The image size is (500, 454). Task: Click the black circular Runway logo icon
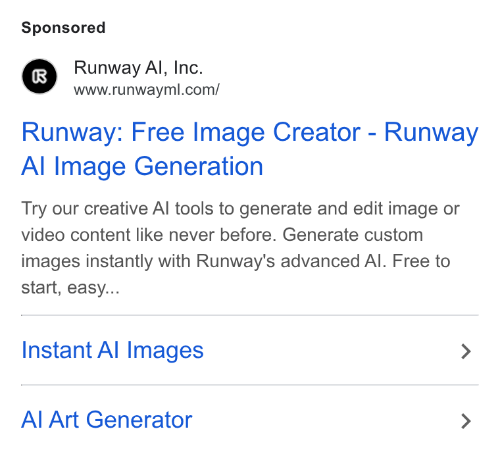pos(39,76)
